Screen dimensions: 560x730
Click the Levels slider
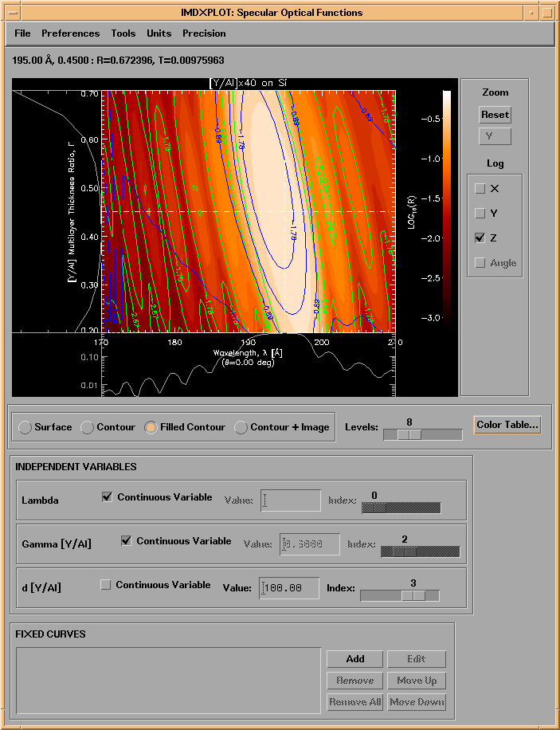pyautogui.click(x=423, y=435)
